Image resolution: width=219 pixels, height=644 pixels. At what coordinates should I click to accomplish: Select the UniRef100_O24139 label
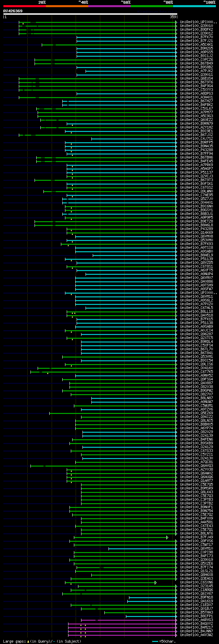click(196, 435)
